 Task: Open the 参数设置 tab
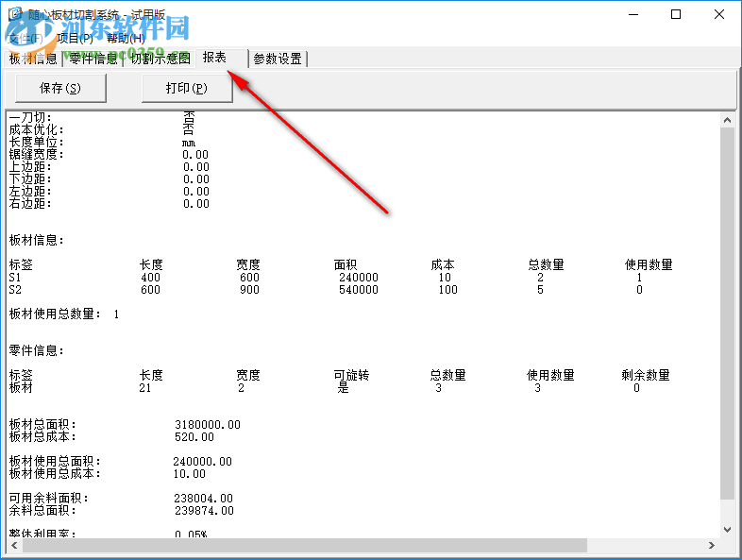tap(278, 59)
